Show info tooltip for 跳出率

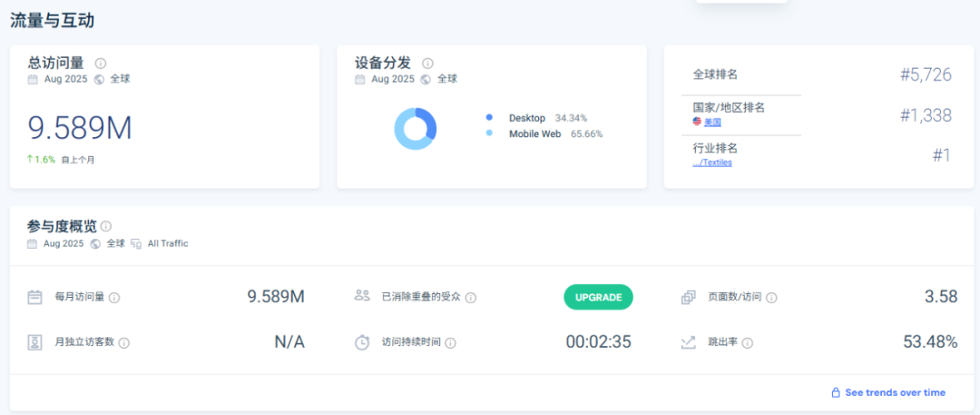point(748,342)
